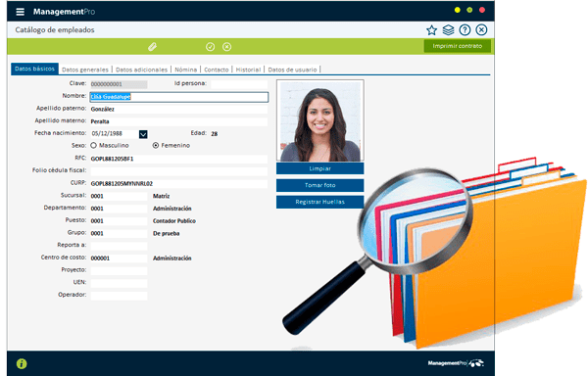Close the catalog with the circled X icon
Viewport: 588px width, 376px height.
pos(481,30)
